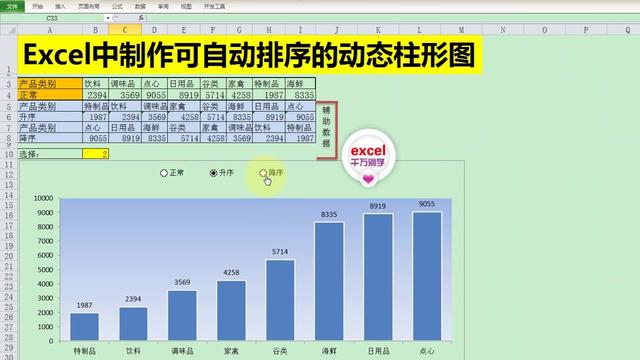Select the 降序 radio button

point(263,173)
